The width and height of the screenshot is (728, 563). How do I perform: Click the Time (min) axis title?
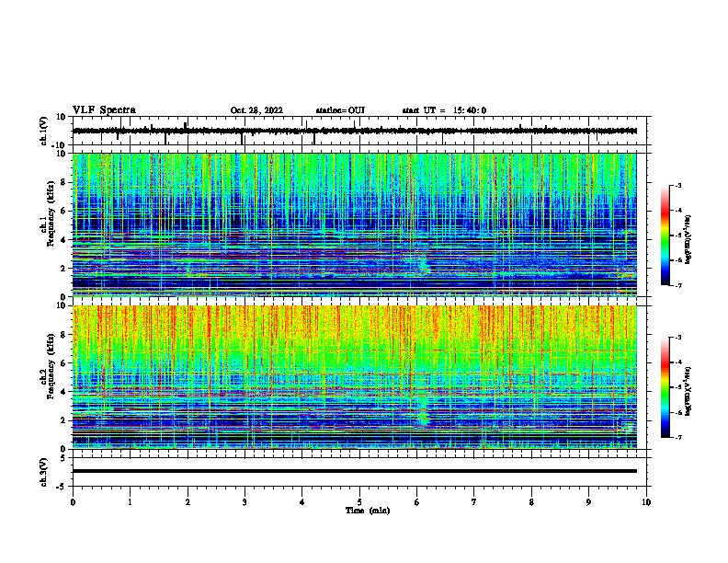click(368, 511)
